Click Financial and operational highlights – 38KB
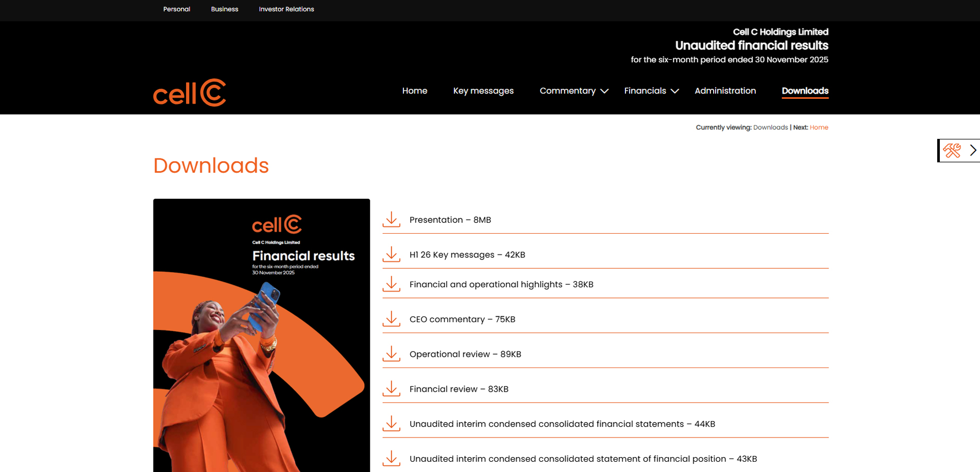The image size is (980, 472). tap(501, 285)
